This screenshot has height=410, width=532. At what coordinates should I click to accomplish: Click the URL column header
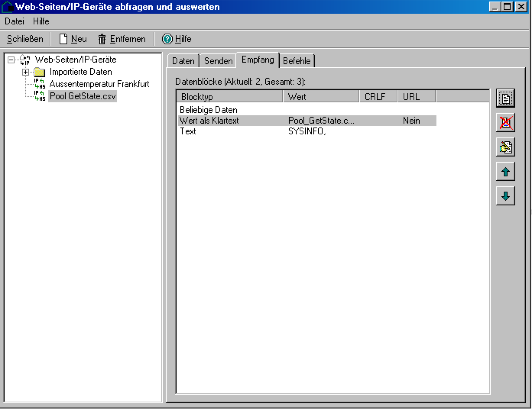coord(417,97)
